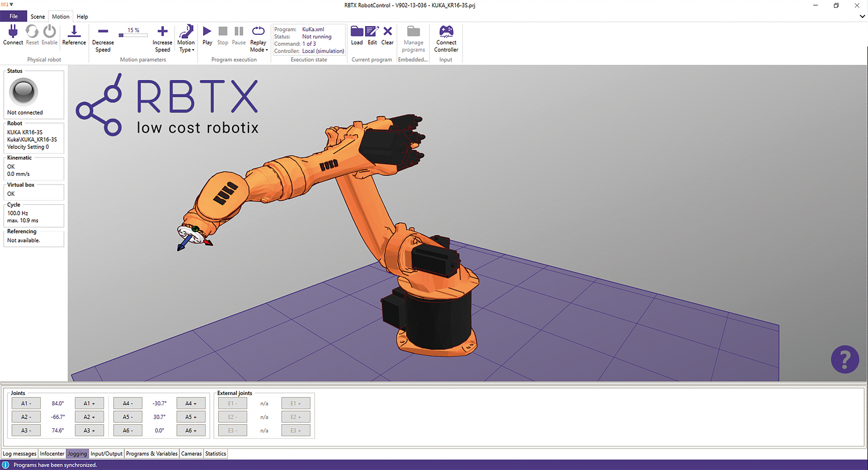868x470 pixels.
Task: Click the 'Programs have been synchronized' message
Action: tap(55, 465)
